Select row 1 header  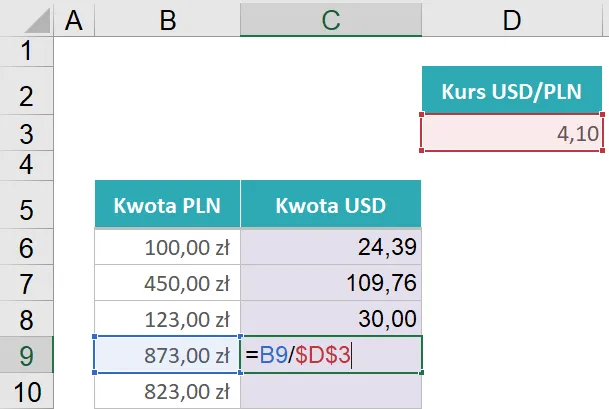[x=26, y=51]
